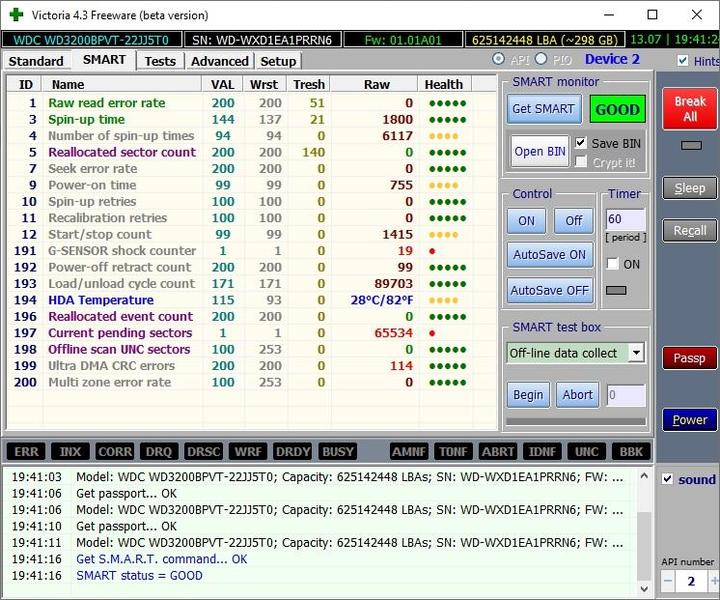Open the Off-line data collect dropdown
This screenshot has width=720, height=600.
(636, 353)
